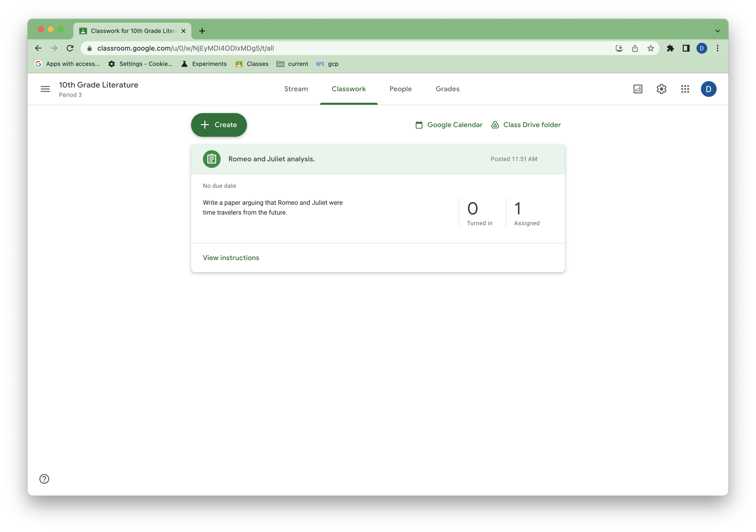Toggle the navigation sidebar open
Image resolution: width=756 pixels, height=532 pixels.
[45, 89]
